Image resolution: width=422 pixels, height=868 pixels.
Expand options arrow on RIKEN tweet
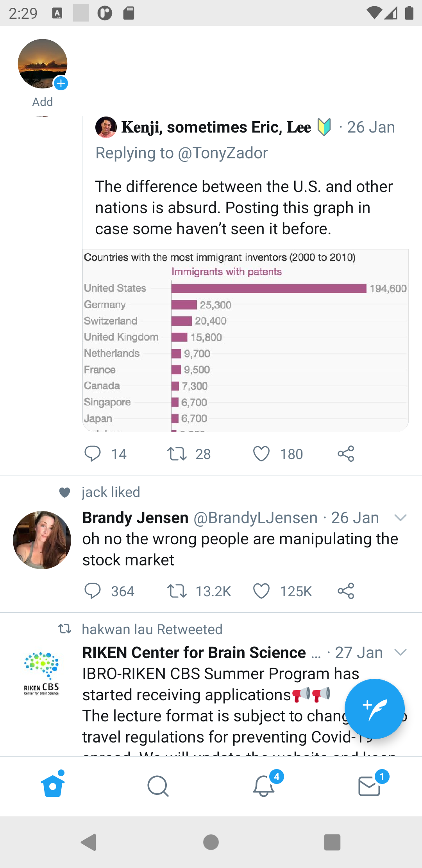[401, 652]
